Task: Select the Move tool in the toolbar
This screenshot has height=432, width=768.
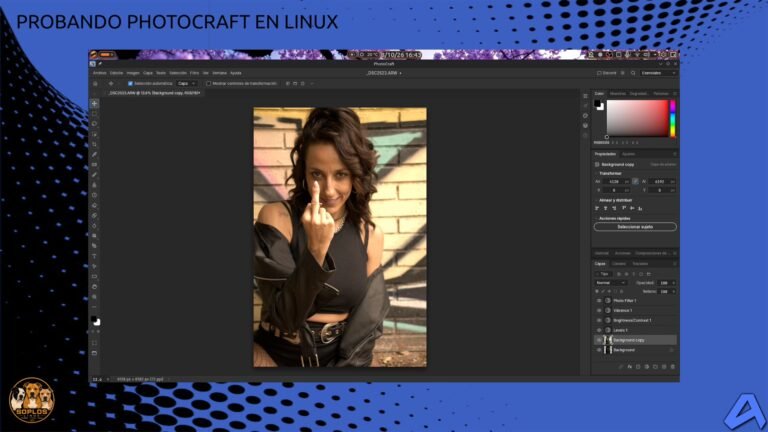Action: [x=95, y=104]
